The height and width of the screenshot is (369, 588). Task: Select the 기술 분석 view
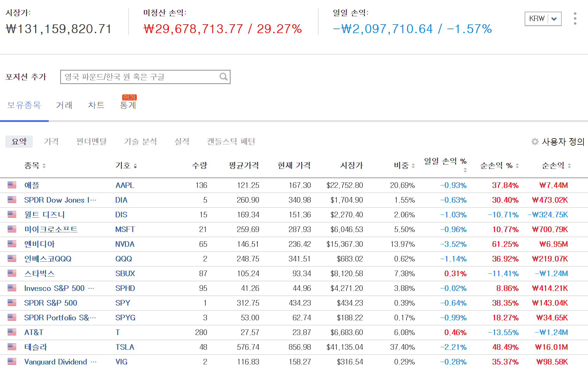pos(140,142)
